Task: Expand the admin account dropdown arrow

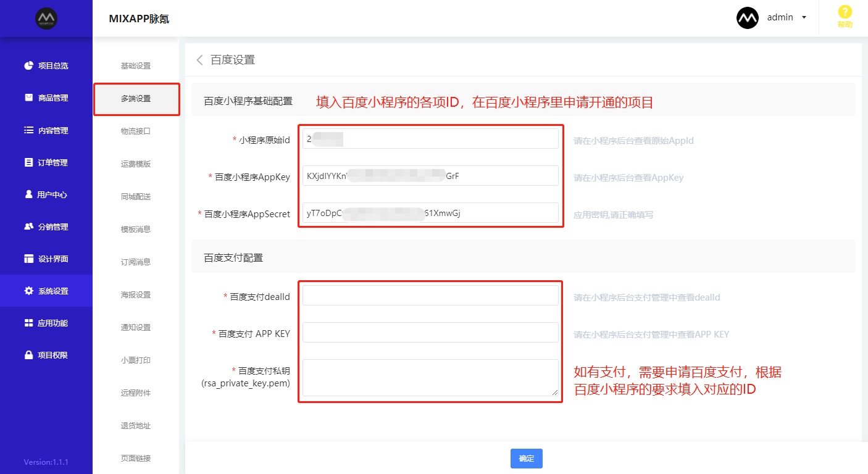Action: click(x=804, y=18)
